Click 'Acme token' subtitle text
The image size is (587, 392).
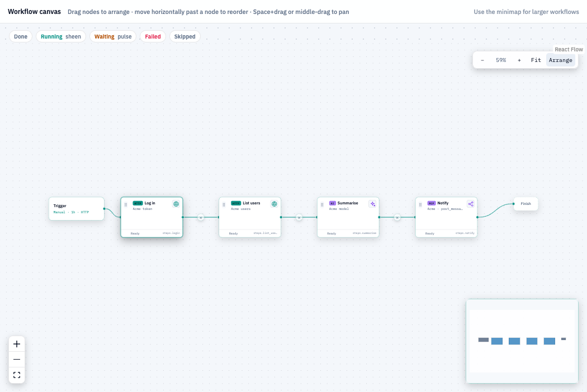[x=142, y=209]
